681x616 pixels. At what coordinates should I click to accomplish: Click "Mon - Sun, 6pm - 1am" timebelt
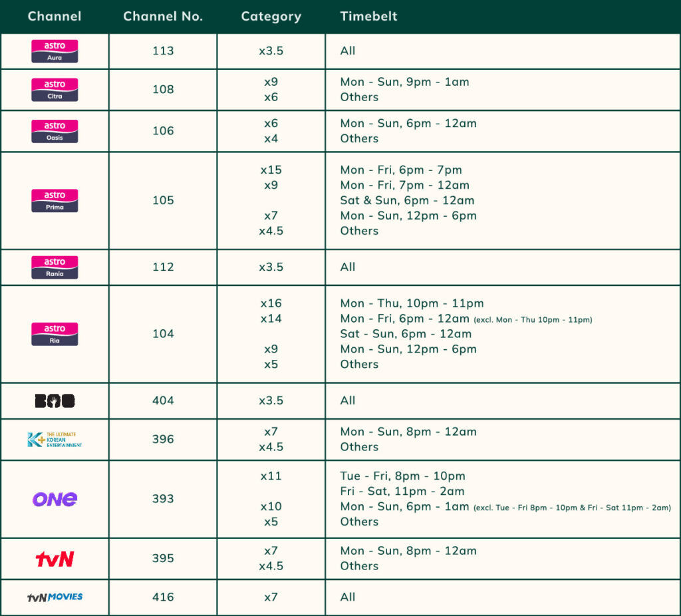click(405, 506)
